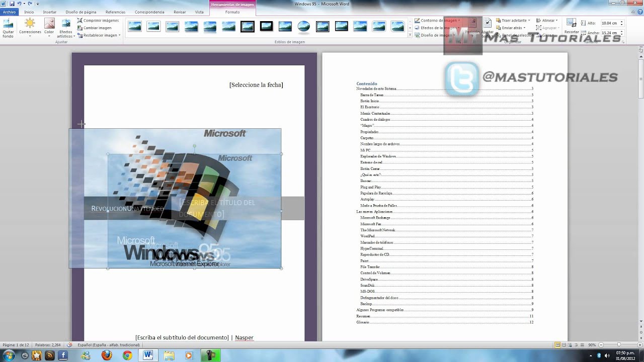Open the Archivo tab
The height and width of the screenshot is (362, 644).
pos(9,12)
